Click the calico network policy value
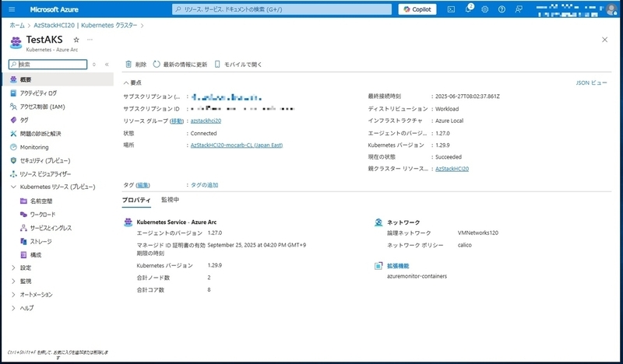This screenshot has width=623, height=364. coord(464,245)
